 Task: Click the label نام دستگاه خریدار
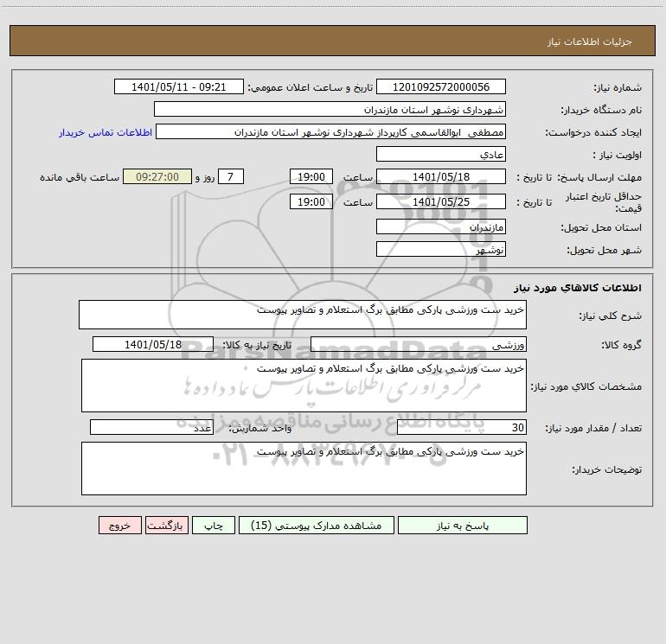tap(601, 111)
